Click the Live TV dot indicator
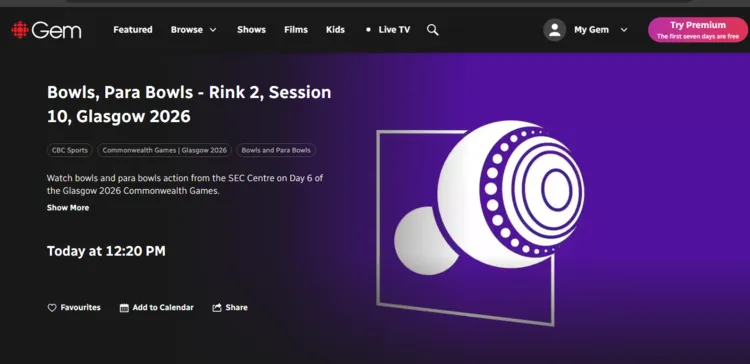 [x=368, y=30]
